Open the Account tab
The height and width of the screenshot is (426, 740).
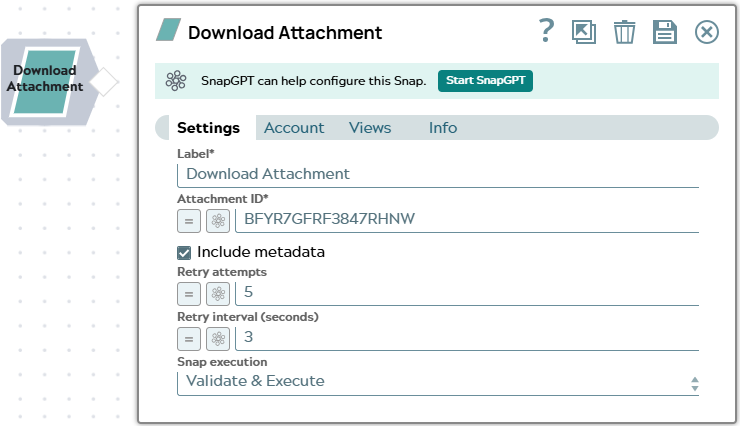click(294, 128)
